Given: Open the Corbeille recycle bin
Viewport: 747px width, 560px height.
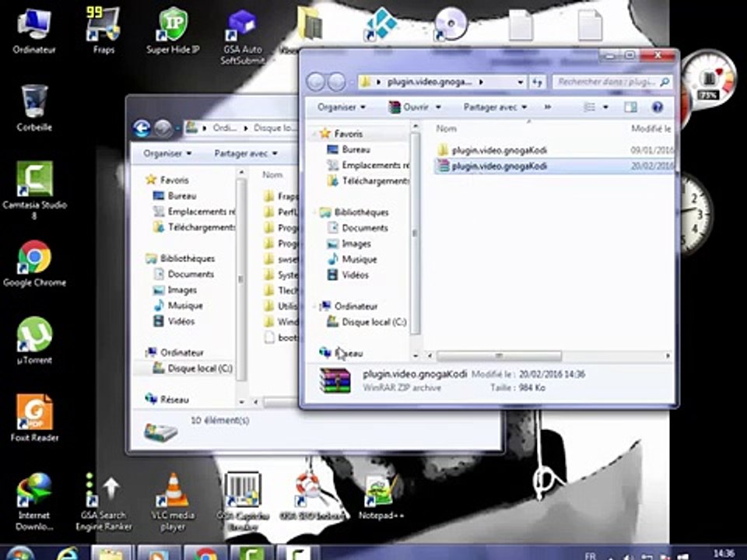Looking at the screenshot, I should click(x=33, y=108).
